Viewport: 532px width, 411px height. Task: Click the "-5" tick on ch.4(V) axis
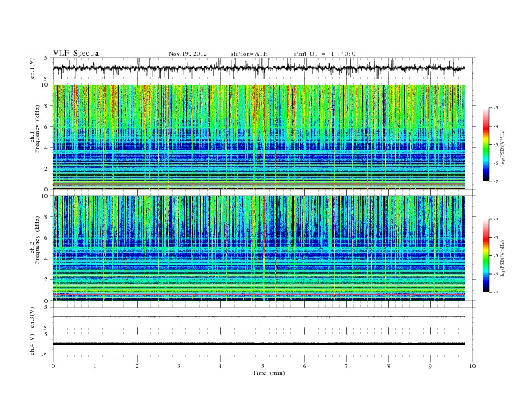coord(46,355)
